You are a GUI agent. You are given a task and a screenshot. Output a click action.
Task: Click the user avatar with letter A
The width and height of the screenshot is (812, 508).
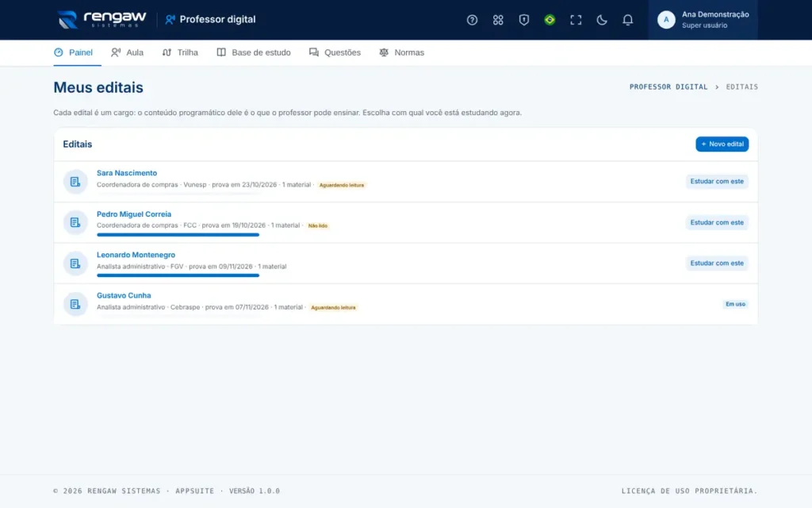(x=666, y=20)
